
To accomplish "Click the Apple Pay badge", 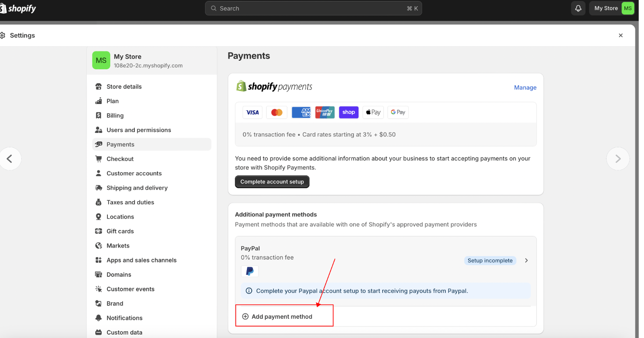I will point(373,112).
